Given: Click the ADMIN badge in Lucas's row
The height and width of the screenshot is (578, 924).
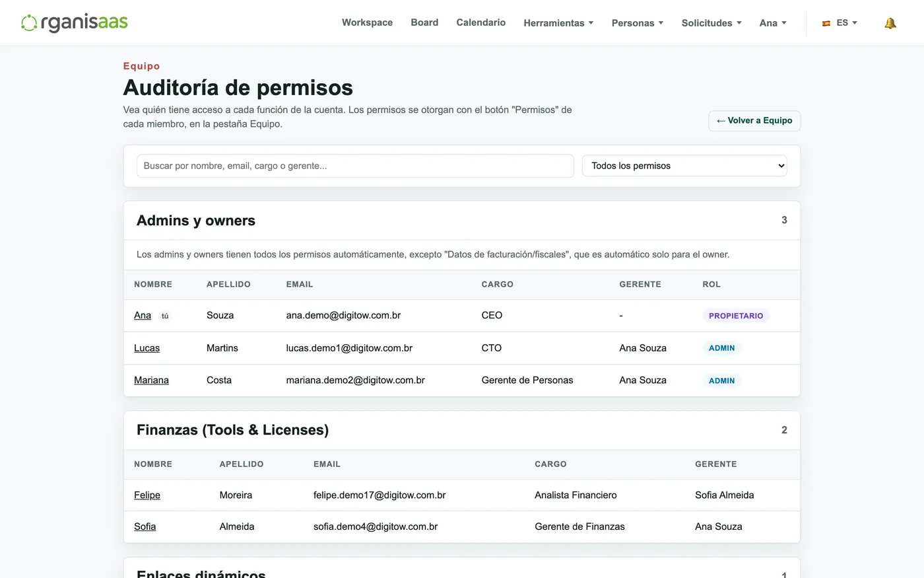Looking at the screenshot, I should click(722, 348).
